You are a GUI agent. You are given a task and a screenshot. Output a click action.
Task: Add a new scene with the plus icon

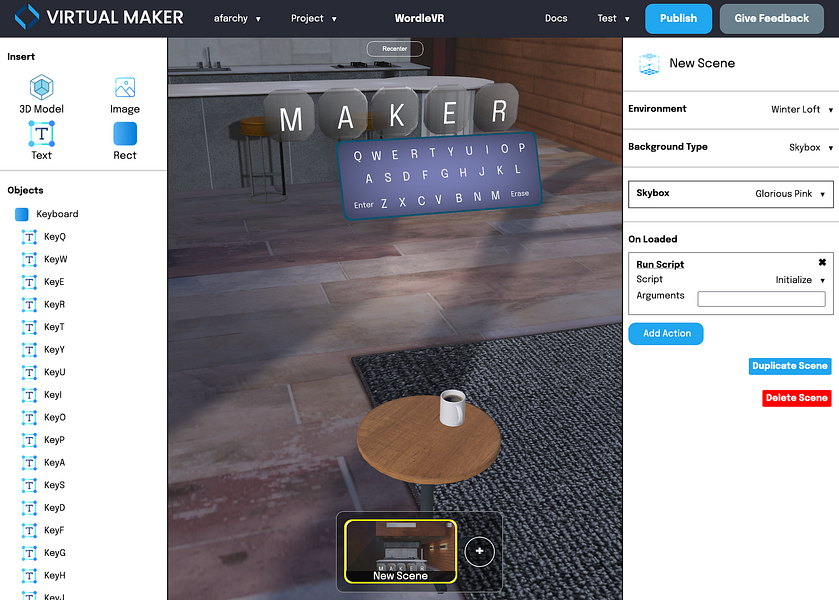479,551
